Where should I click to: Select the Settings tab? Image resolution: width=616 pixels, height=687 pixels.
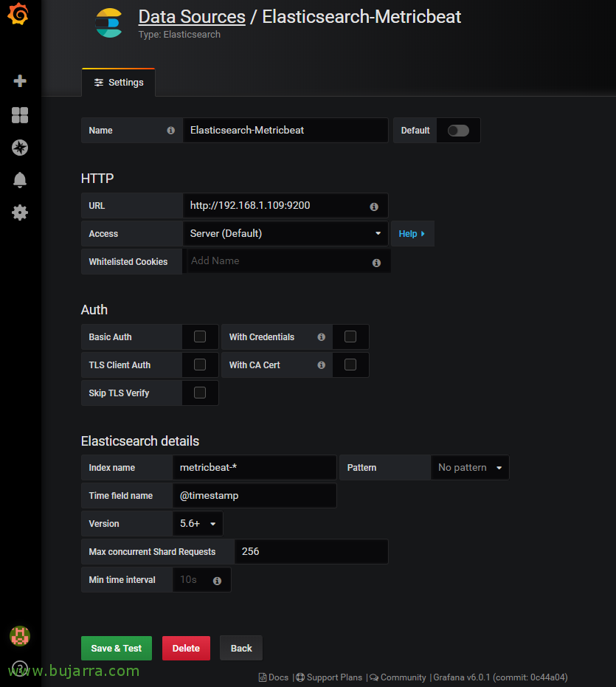click(x=118, y=83)
